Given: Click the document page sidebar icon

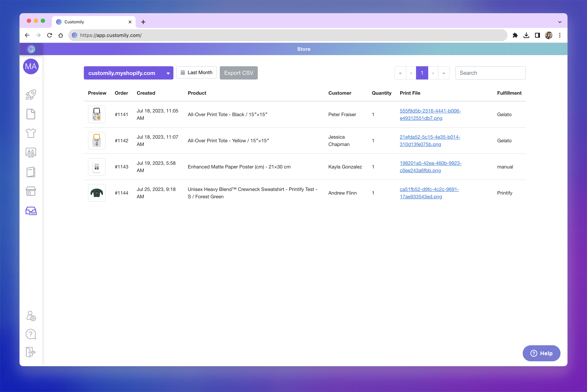Looking at the screenshot, I should click(31, 114).
